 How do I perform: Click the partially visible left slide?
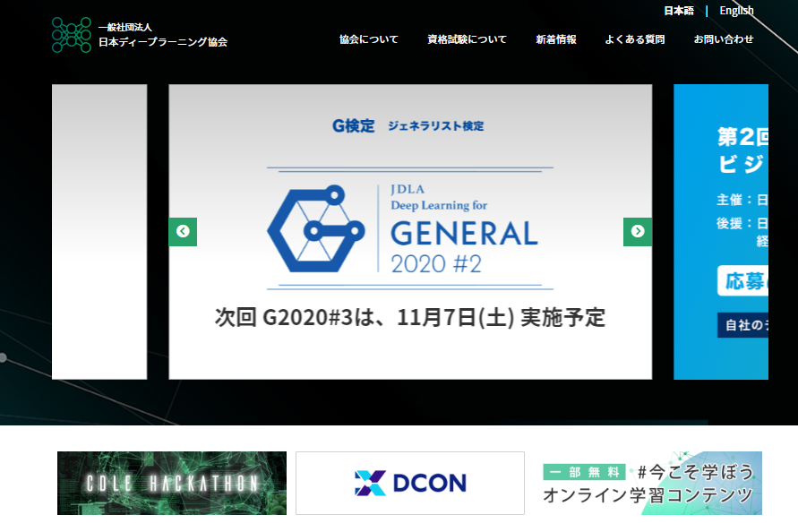point(99,232)
